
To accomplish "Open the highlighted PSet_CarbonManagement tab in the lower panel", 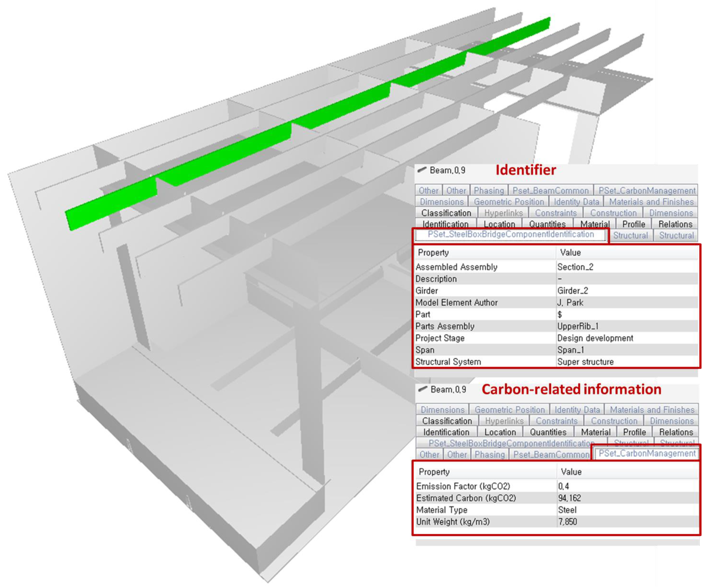I will [x=647, y=453].
